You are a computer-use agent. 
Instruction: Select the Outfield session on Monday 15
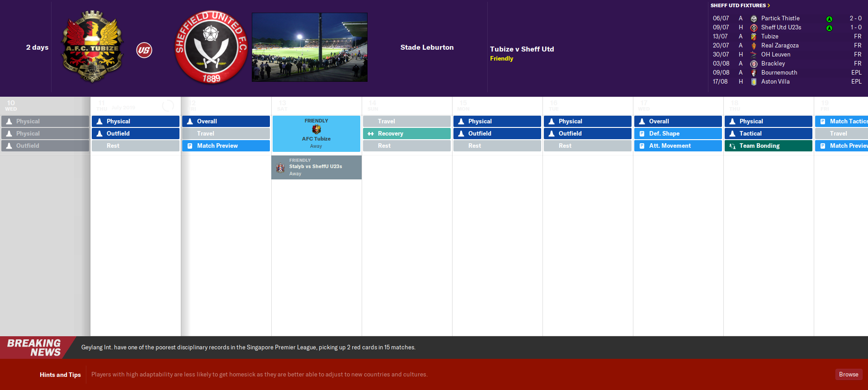497,134
